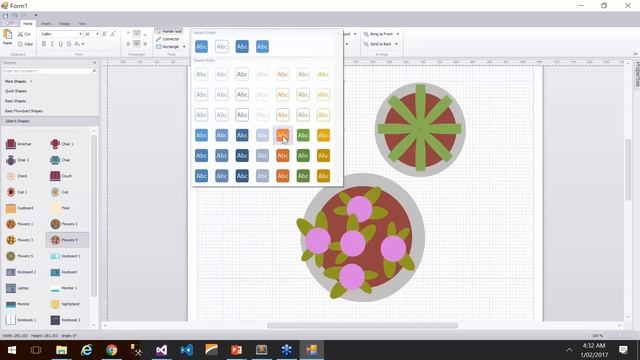Click the shape search text field
The width and height of the screenshot is (640, 360).
47,71
